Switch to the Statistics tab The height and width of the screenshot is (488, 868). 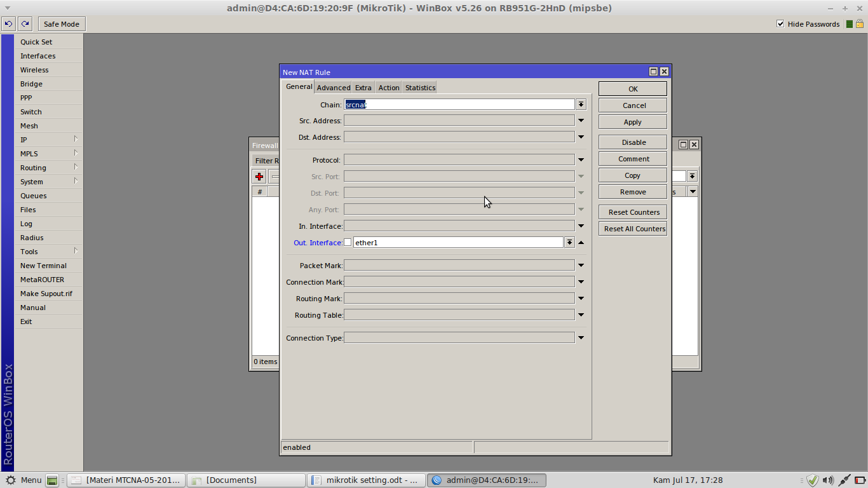(x=420, y=88)
